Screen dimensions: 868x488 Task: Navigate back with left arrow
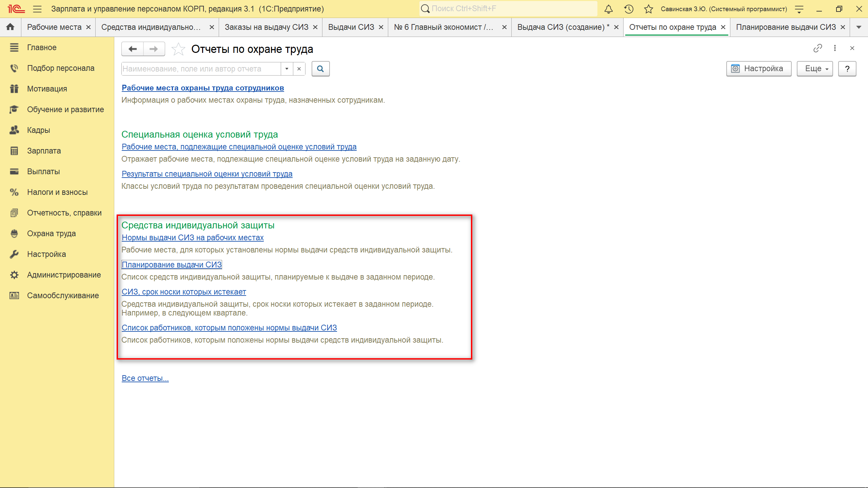tap(133, 49)
